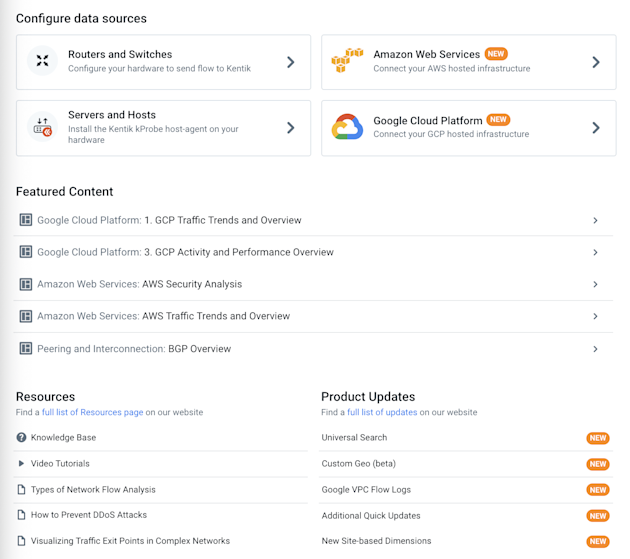
Task: Click dashboard icon for AWS Traffic Trends
Action: (26, 316)
